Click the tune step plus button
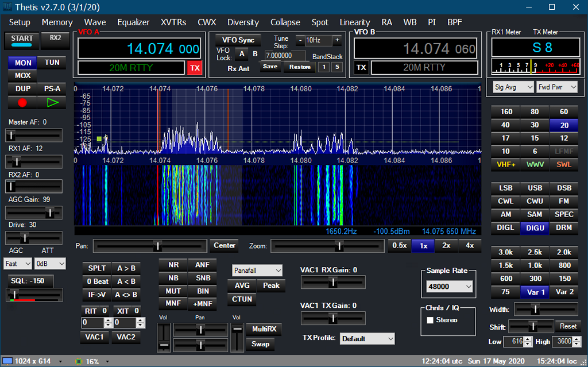Screen dimensions: 588x367 [x=337, y=40]
